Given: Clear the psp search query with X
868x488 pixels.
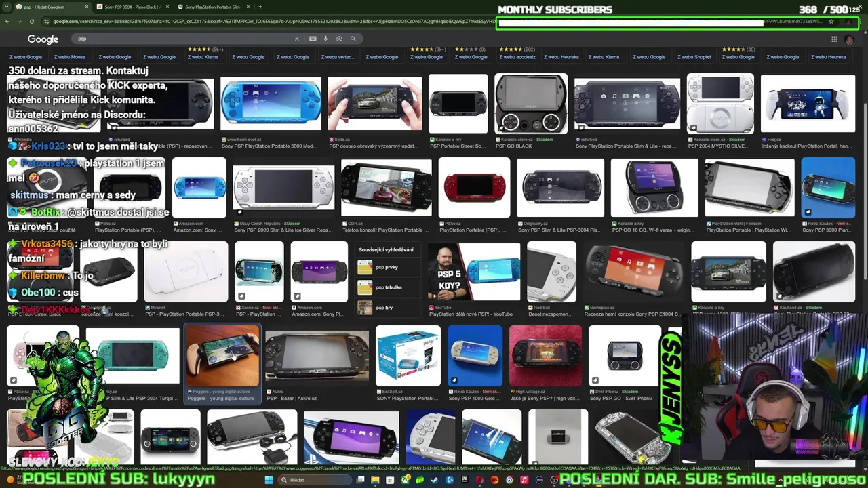Looking at the screenshot, I should 296,39.
